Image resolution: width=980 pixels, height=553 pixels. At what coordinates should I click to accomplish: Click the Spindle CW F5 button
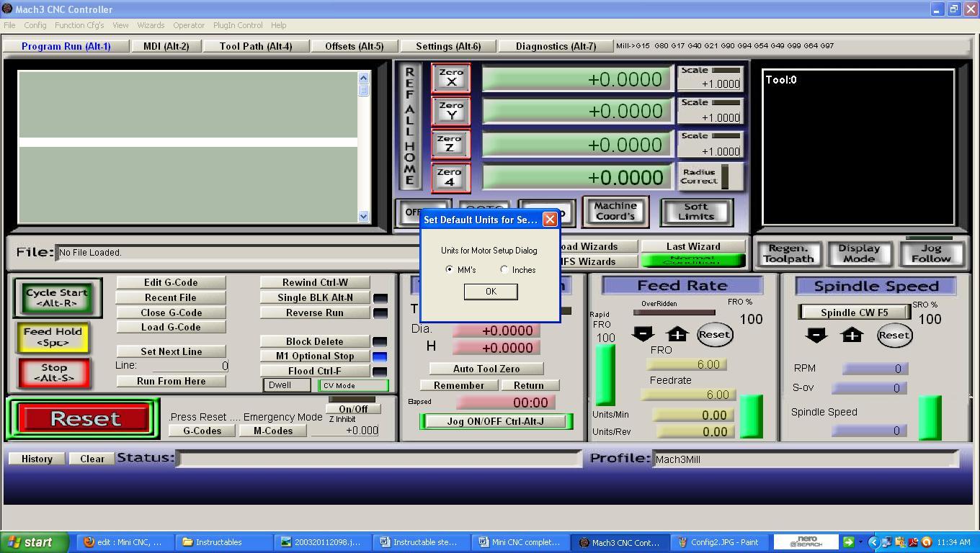(855, 313)
